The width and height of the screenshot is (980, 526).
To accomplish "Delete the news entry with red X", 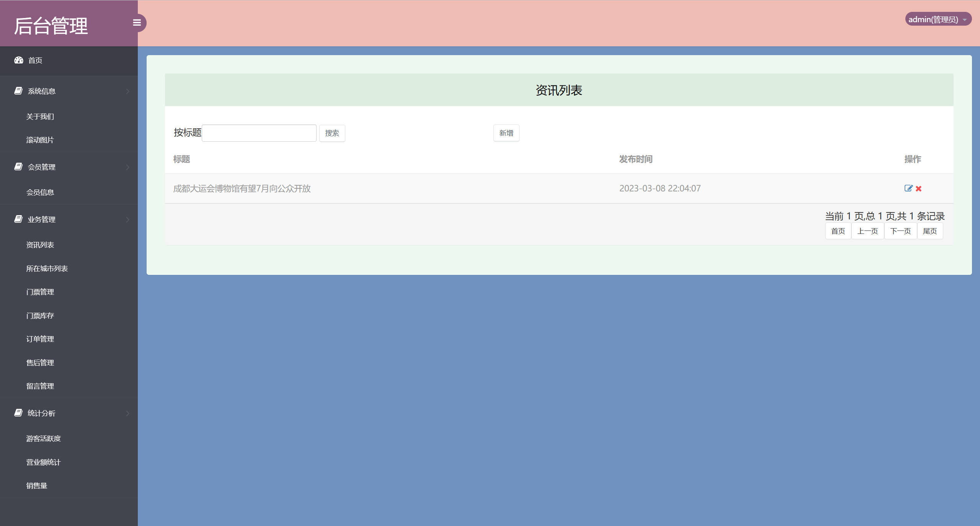I will tap(919, 189).
